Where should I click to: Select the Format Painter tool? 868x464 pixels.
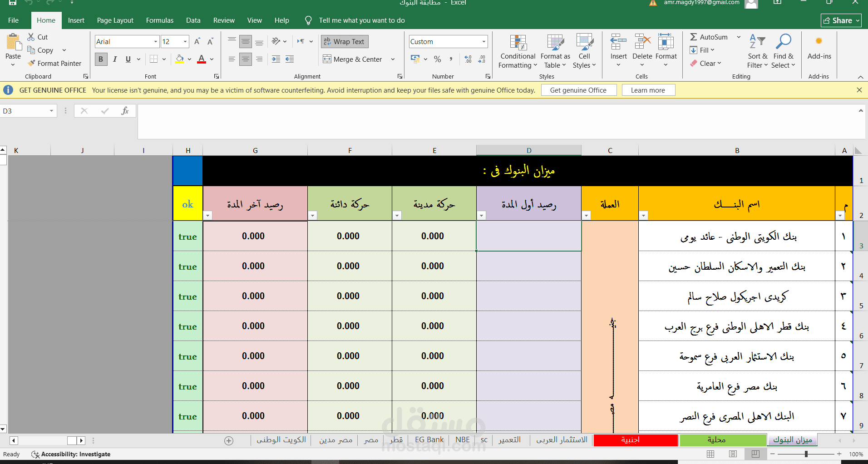click(55, 63)
